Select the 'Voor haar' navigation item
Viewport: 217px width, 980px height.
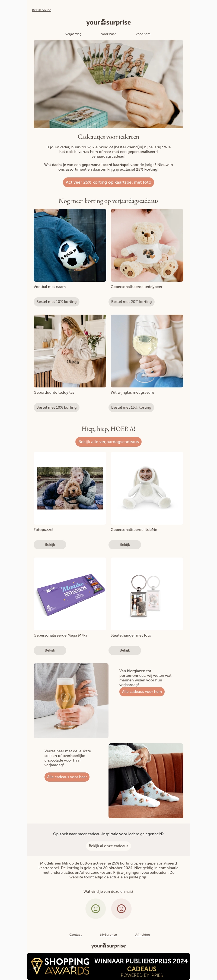108,34
